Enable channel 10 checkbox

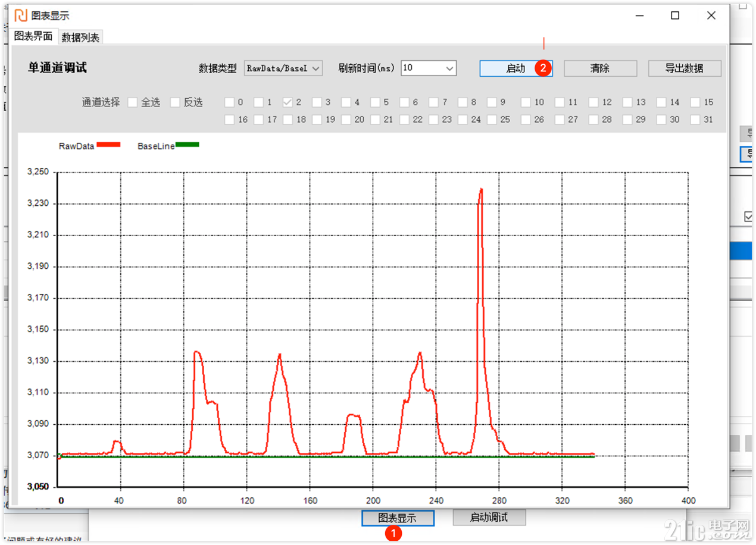526,102
